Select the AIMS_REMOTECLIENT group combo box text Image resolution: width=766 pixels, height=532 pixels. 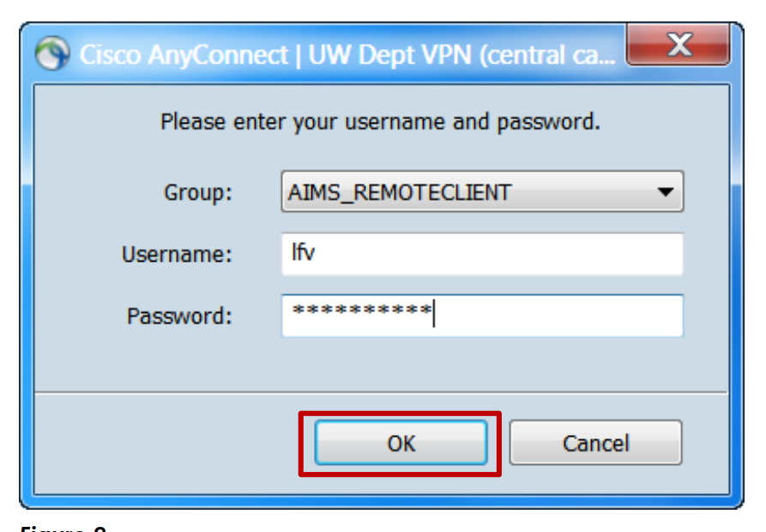point(399,192)
